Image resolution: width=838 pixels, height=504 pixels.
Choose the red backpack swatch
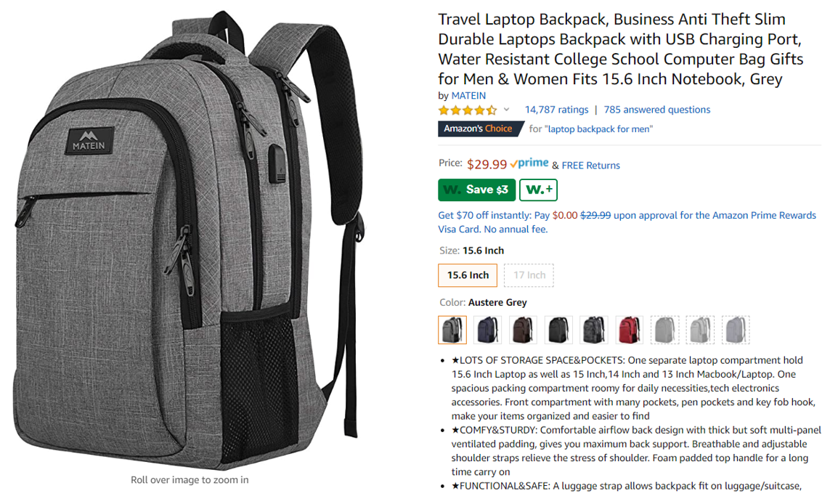point(629,329)
